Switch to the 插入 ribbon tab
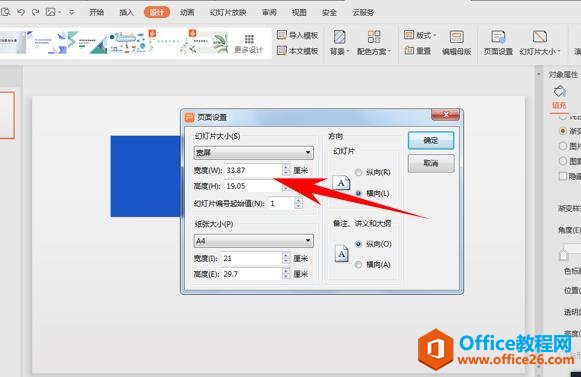 126,12
